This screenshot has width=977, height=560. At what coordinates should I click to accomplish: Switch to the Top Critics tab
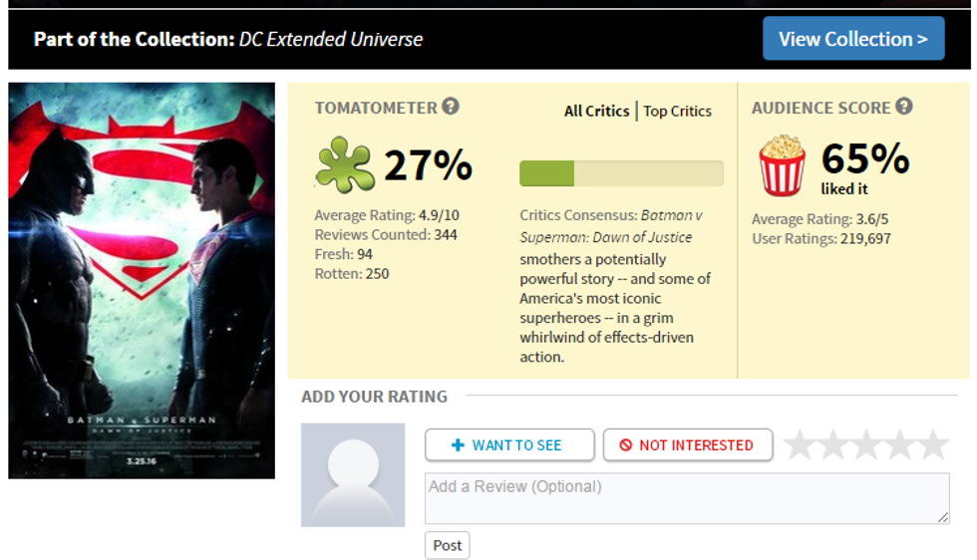[678, 111]
